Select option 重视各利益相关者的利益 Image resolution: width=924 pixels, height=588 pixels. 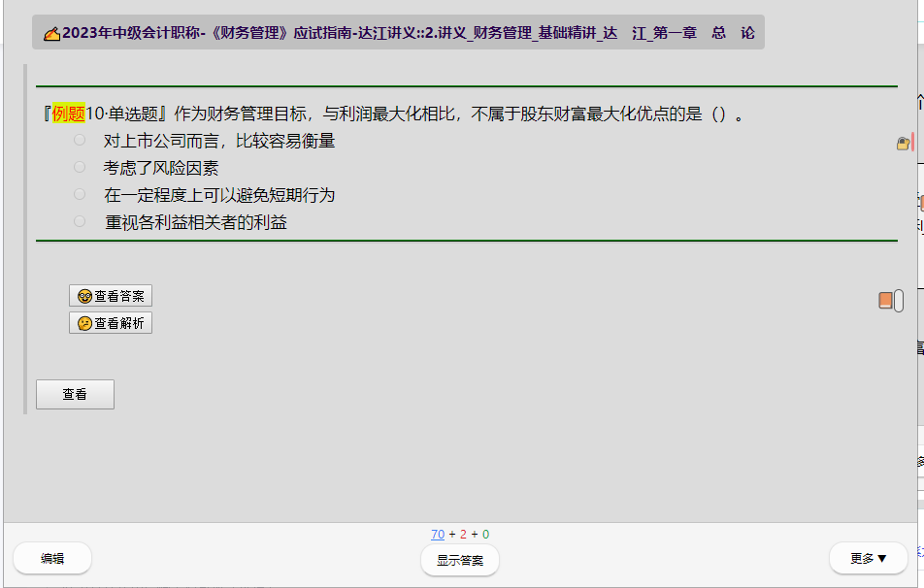[80, 221]
